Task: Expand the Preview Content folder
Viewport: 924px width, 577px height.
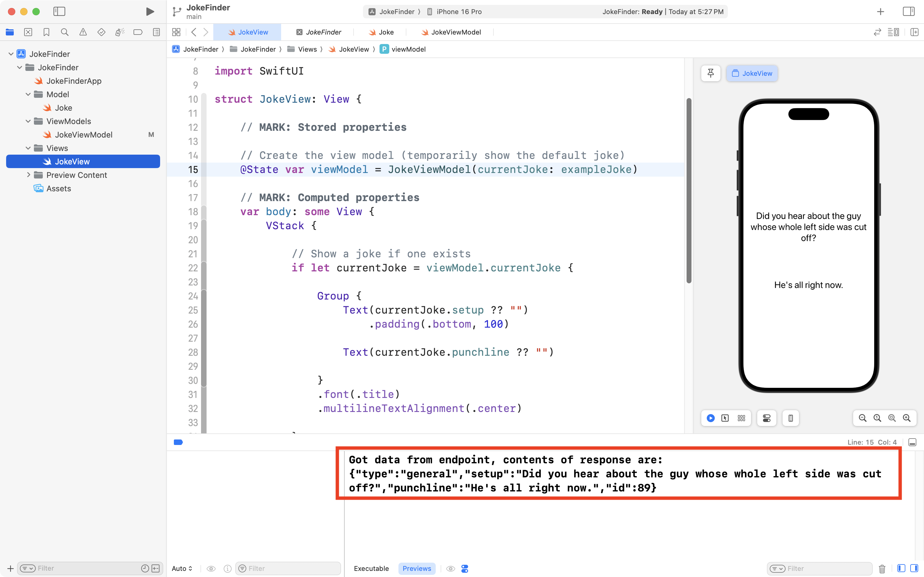Action: coord(28,175)
